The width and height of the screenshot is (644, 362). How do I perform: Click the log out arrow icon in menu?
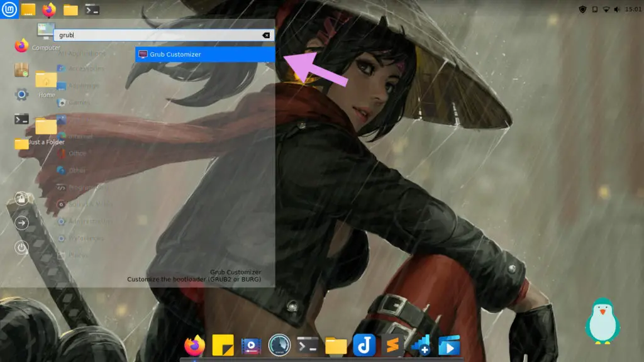click(21, 223)
